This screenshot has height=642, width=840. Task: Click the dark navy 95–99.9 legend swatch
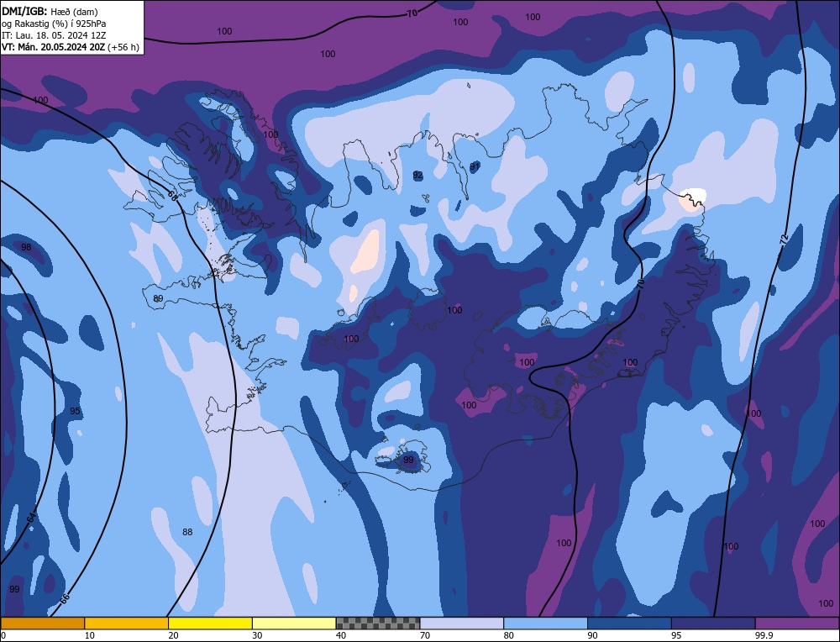(x=713, y=623)
